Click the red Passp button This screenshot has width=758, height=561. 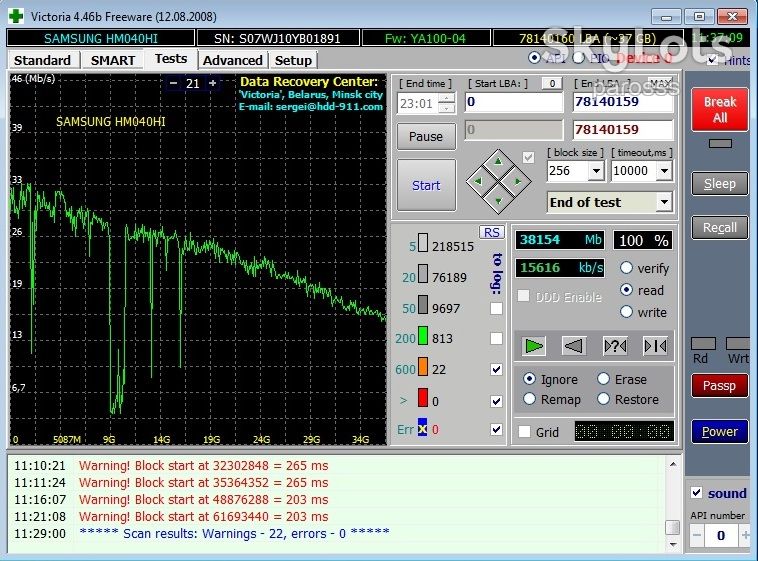[x=720, y=385]
